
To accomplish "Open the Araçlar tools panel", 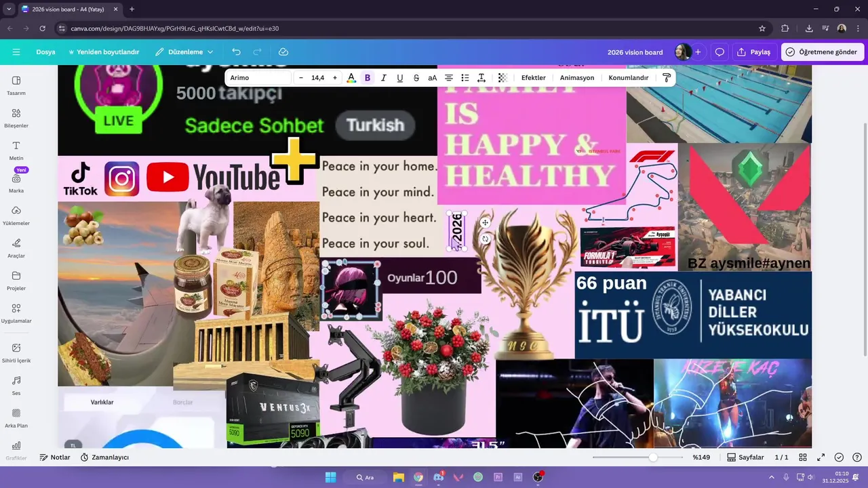I will click(x=16, y=248).
